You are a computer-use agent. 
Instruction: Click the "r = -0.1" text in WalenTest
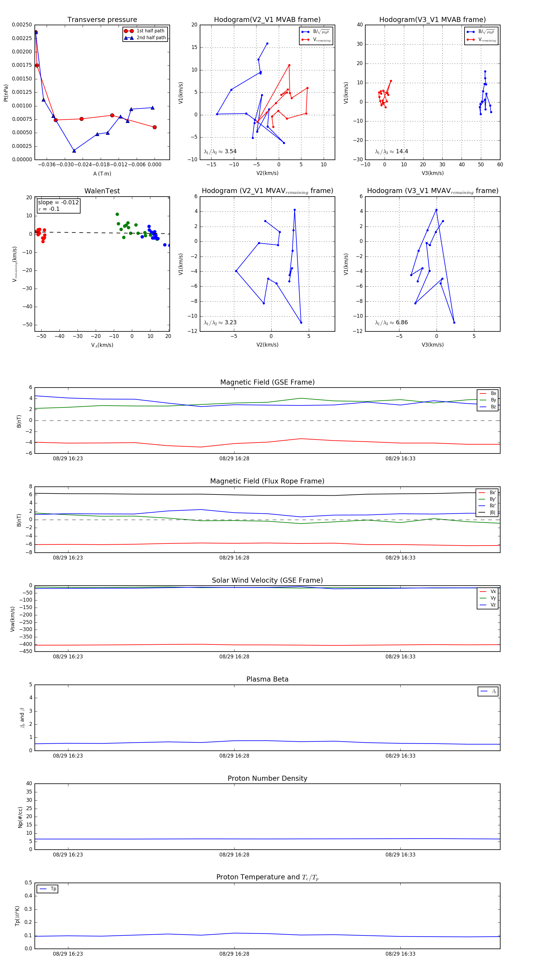tap(49, 209)
